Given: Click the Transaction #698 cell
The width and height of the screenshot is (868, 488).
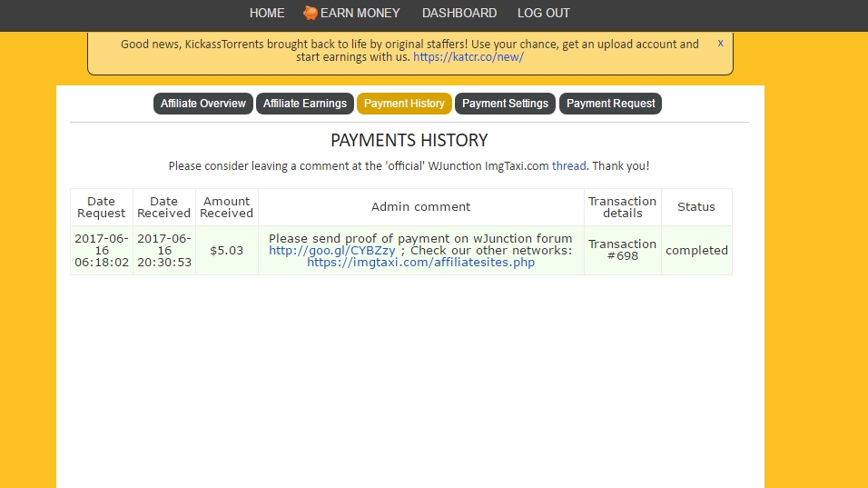Looking at the screenshot, I should (622, 250).
